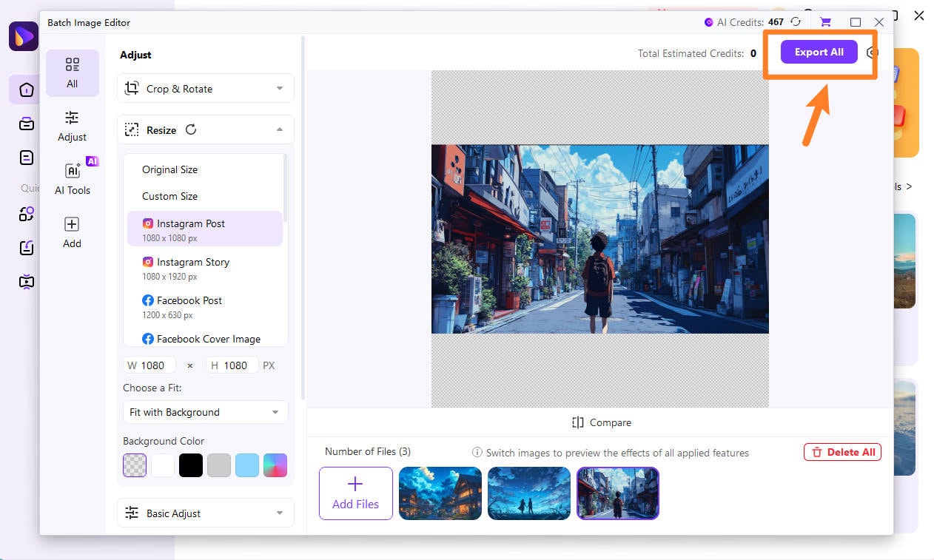The height and width of the screenshot is (560, 934).
Task: Click the width input field W 1080
Action: 150,365
